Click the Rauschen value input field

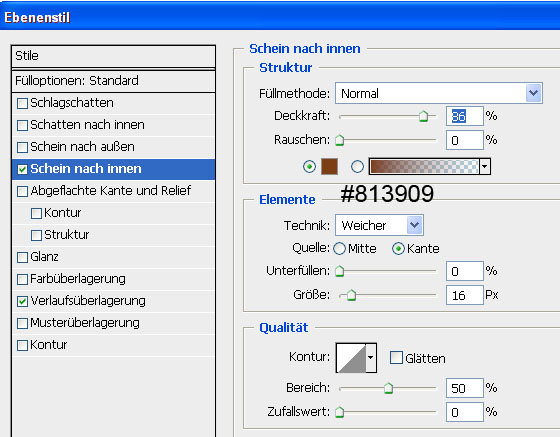click(465, 140)
